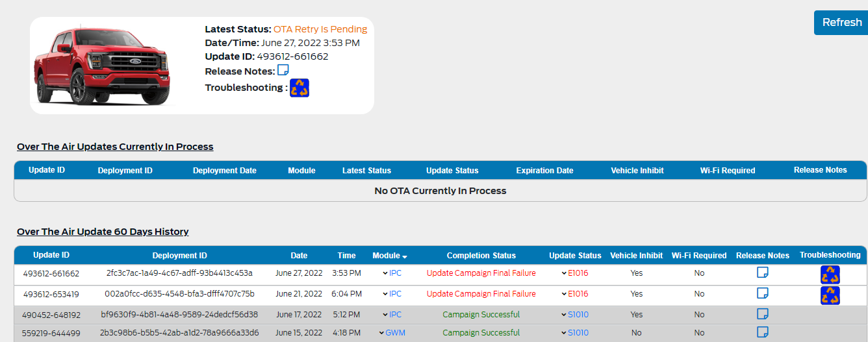Expand GWM module in June 15 row

coord(381,333)
